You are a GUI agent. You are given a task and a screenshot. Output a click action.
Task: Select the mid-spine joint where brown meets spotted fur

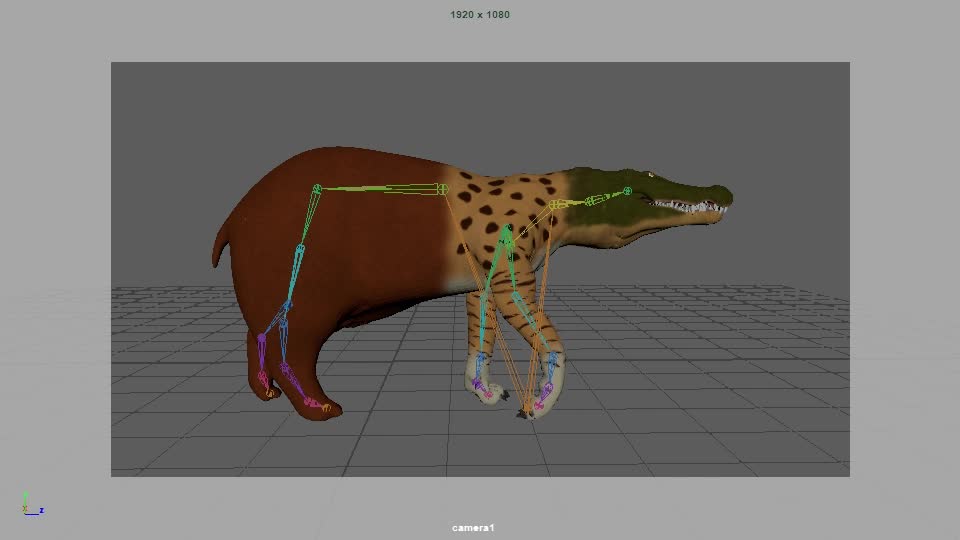click(442, 190)
